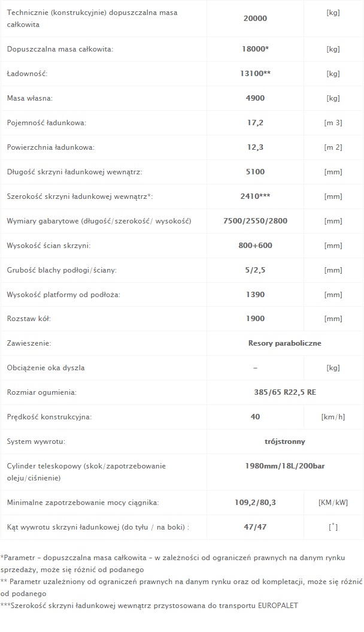Click the 1980mm/18L/200bar cylinder value
The width and height of the screenshot is (364, 632).
coord(285,466)
